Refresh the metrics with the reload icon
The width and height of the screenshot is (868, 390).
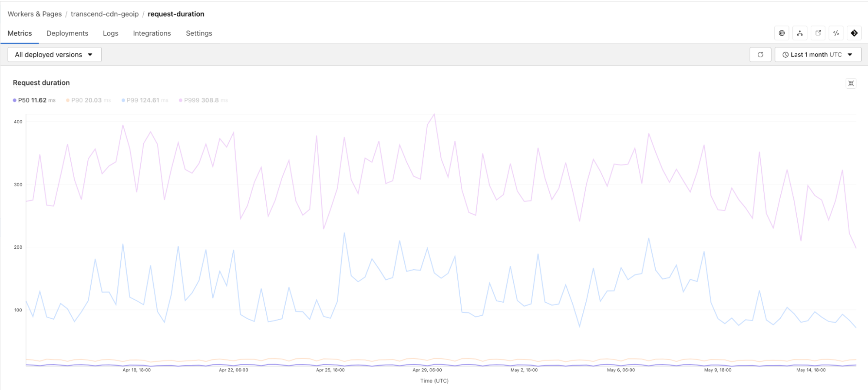click(760, 55)
